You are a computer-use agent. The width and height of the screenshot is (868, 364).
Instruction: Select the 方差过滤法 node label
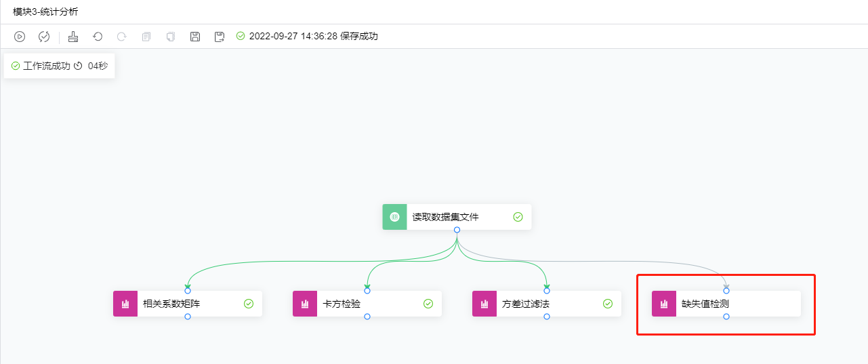click(526, 304)
